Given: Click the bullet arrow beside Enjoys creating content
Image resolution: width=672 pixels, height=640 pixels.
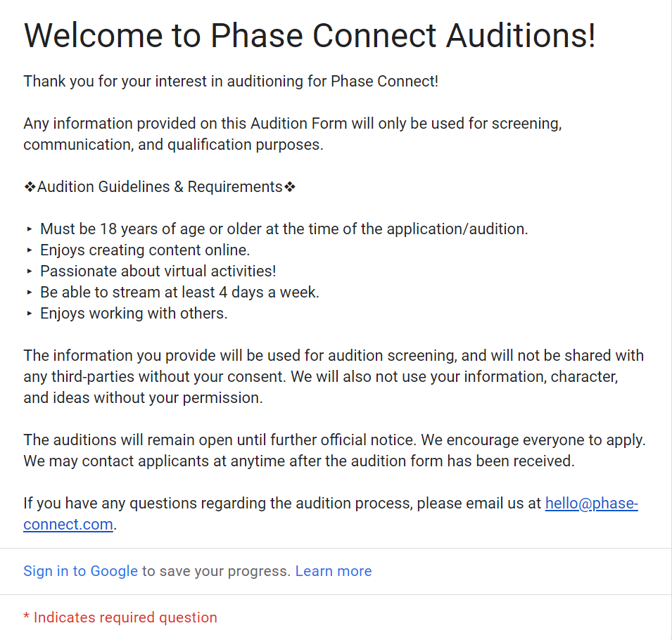Looking at the screenshot, I should [30, 250].
